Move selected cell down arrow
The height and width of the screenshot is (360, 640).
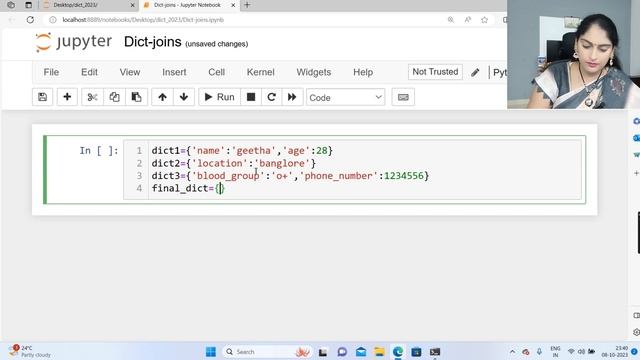[x=184, y=97]
